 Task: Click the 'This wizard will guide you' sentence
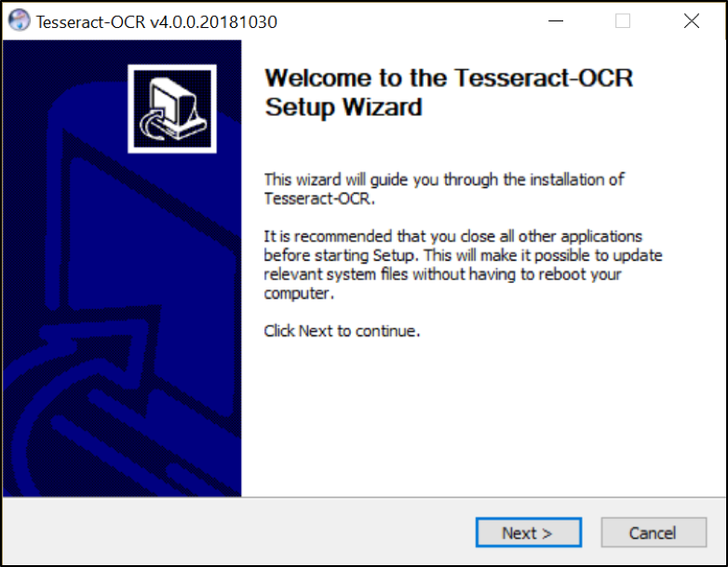pyautogui.click(x=444, y=180)
